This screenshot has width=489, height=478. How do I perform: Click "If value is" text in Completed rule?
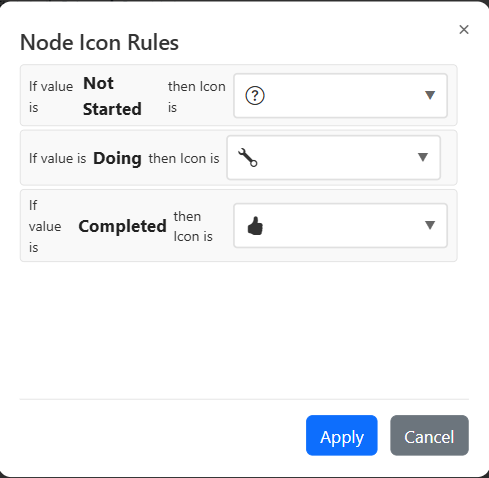[x=45, y=226]
